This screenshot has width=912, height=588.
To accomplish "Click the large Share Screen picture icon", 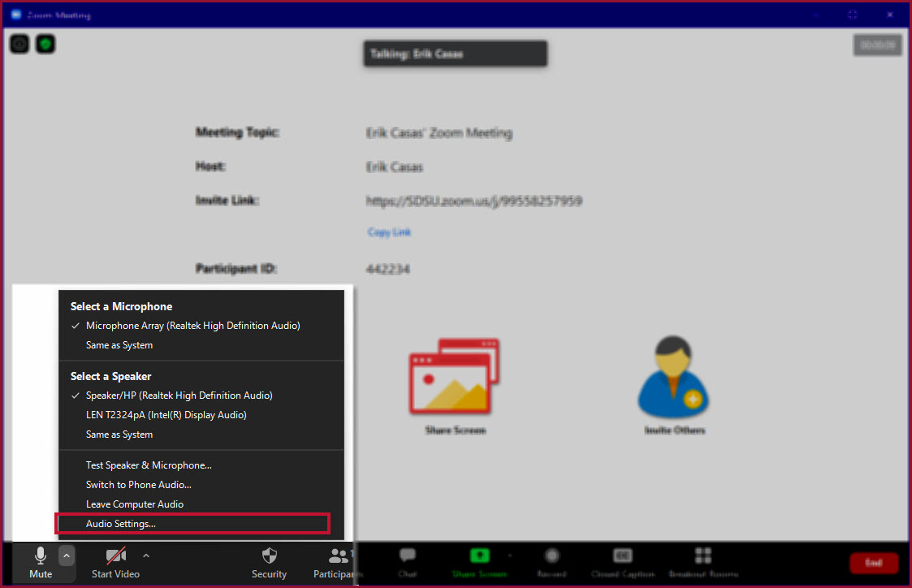I will (454, 376).
